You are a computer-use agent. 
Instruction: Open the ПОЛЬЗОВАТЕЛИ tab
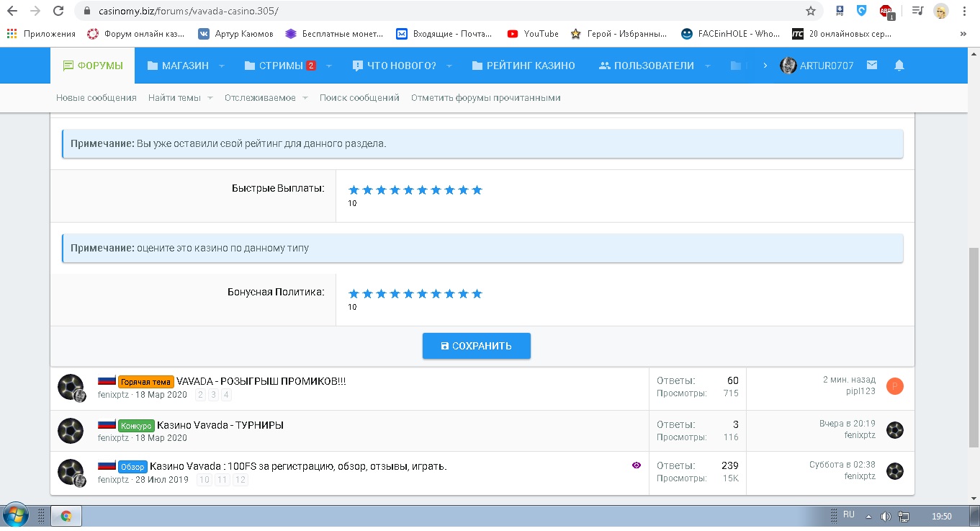tap(646, 66)
